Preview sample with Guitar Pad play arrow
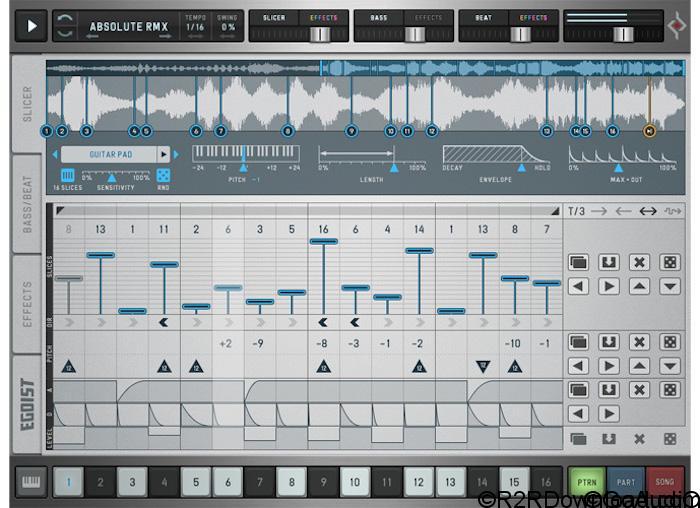Viewport: 700px width, 508px height. click(x=163, y=154)
